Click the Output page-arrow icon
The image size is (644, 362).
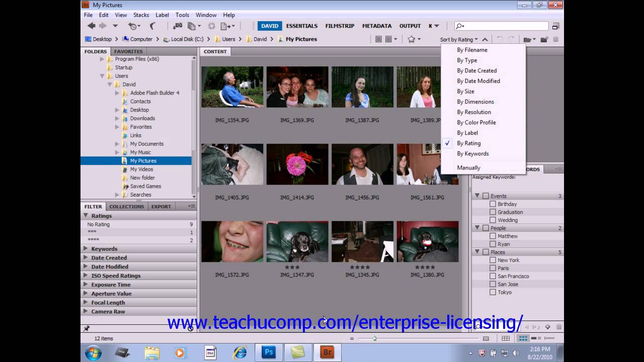(227, 26)
